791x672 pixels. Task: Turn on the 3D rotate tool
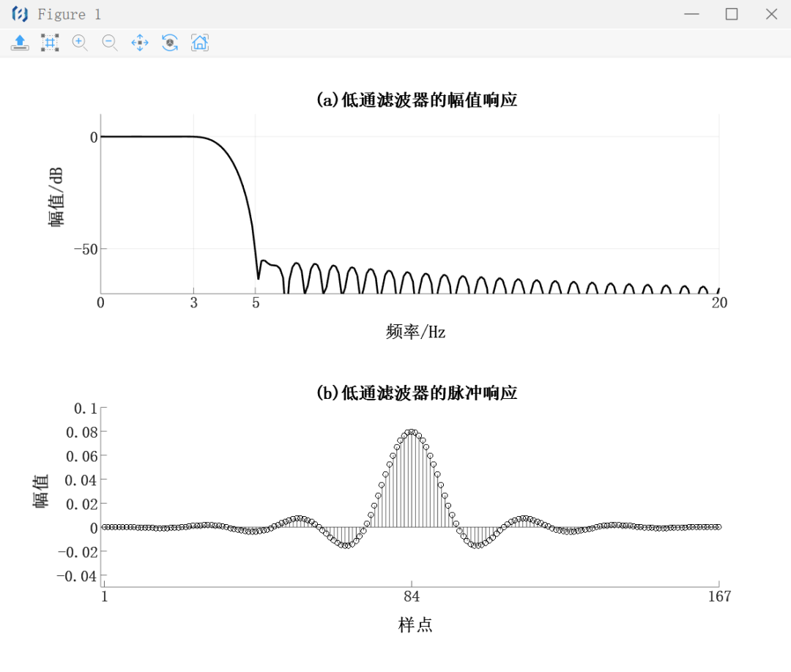pyautogui.click(x=170, y=42)
